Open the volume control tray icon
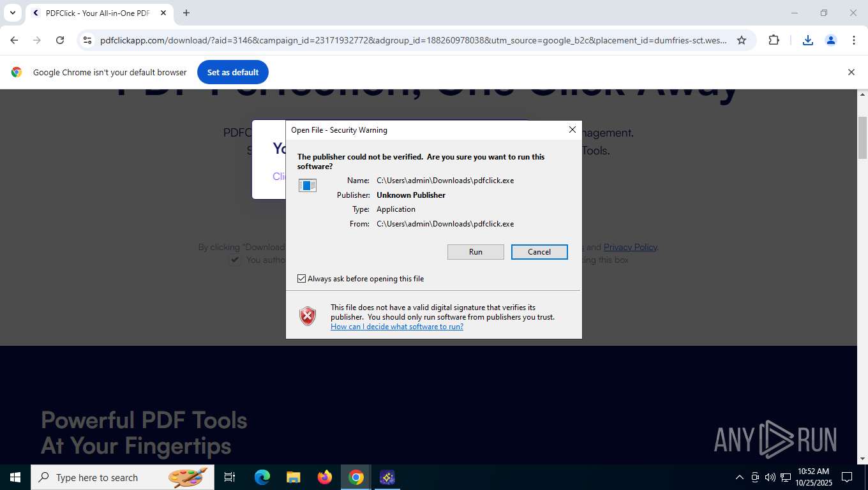Viewport: 868px width, 490px height. (x=770, y=477)
